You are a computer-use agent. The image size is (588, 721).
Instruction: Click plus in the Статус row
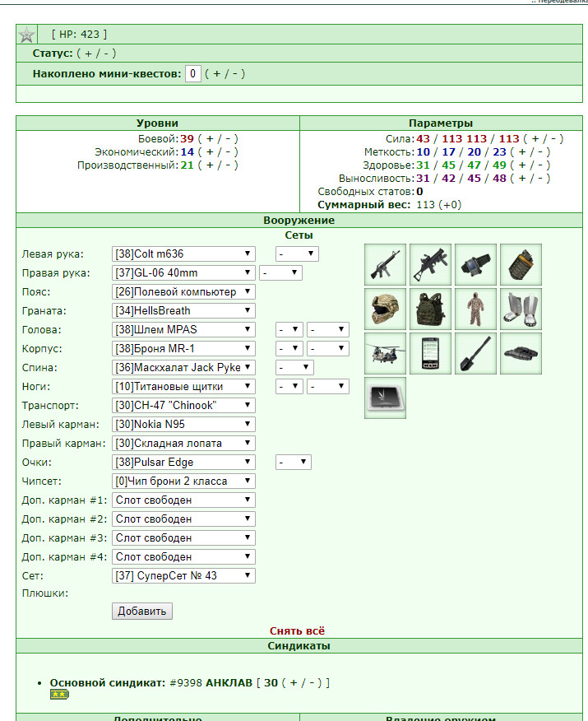click(87, 53)
